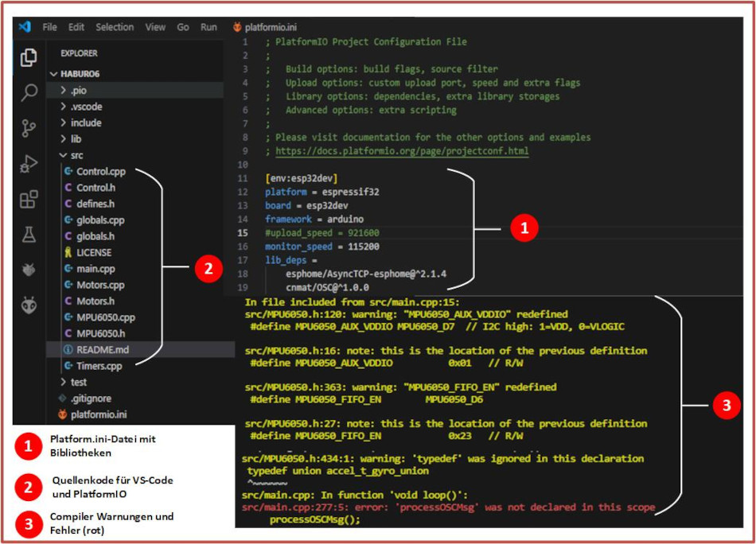This screenshot has width=756, height=544.
Task: Click the MPU6050_AUX_VDDIO redefined warning
Action: tap(406, 315)
